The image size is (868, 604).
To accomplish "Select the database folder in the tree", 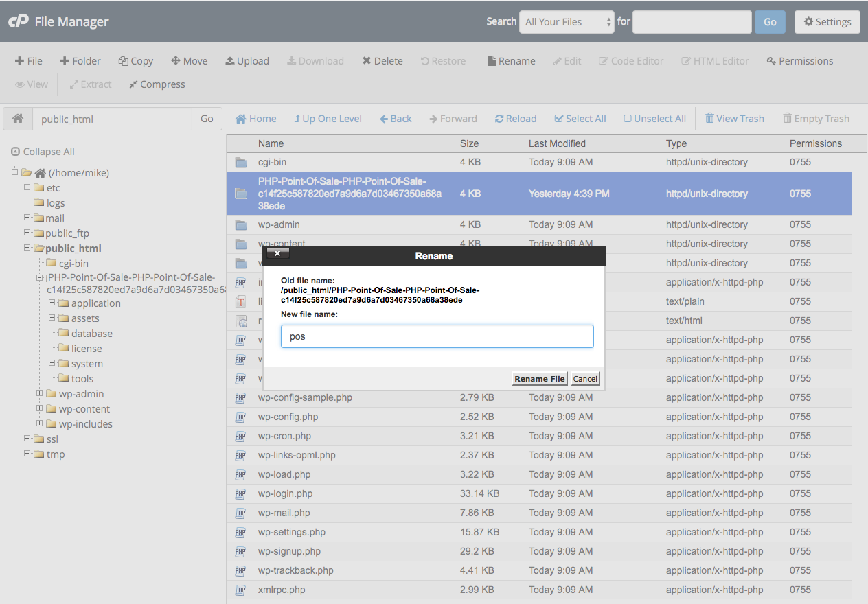I will (x=92, y=334).
